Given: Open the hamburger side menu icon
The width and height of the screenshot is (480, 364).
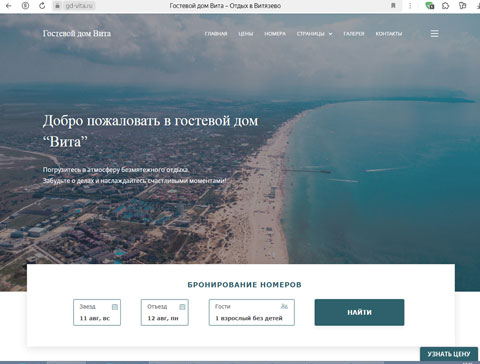Looking at the screenshot, I should coord(434,34).
